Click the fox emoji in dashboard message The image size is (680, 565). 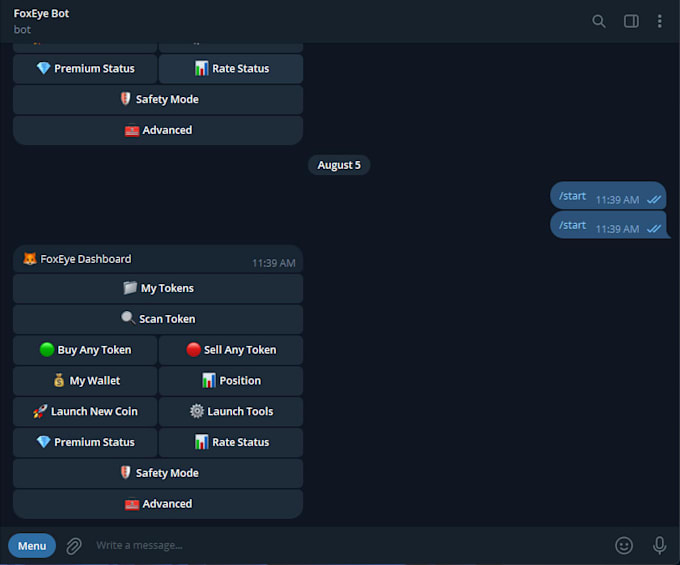pyautogui.click(x=30, y=258)
